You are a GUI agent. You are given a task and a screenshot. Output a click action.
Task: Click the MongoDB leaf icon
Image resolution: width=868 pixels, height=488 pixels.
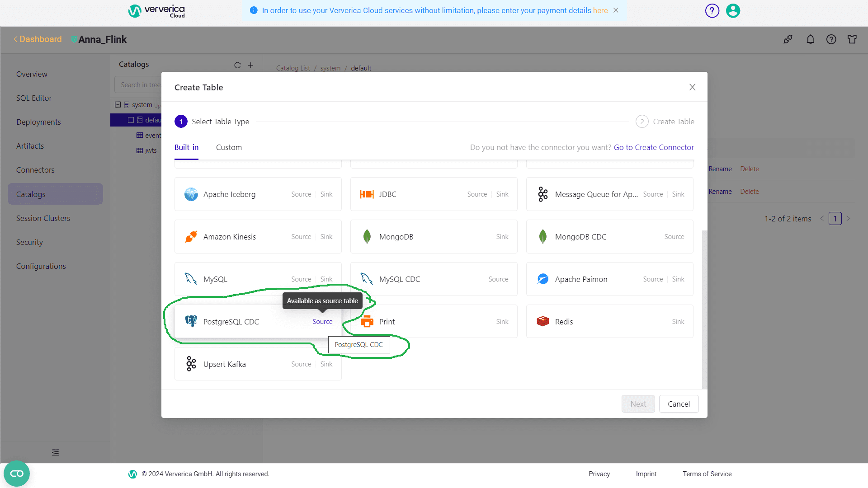point(367,237)
